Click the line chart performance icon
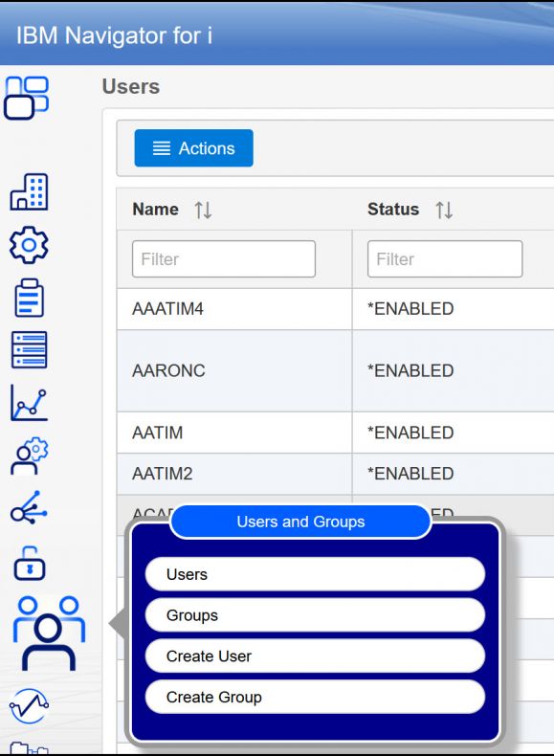The width and height of the screenshot is (554, 756). tap(29, 403)
